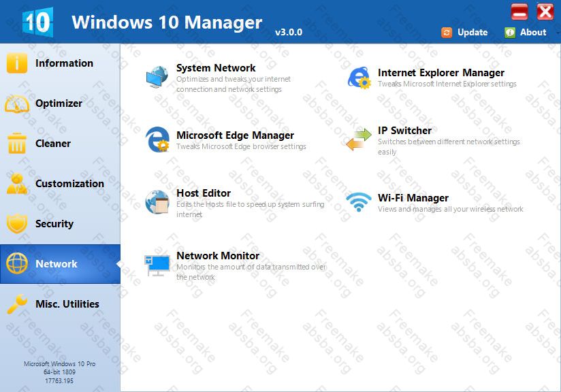Open the IP Switcher tool
This screenshot has width=561, height=392.
[x=404, y=131]
